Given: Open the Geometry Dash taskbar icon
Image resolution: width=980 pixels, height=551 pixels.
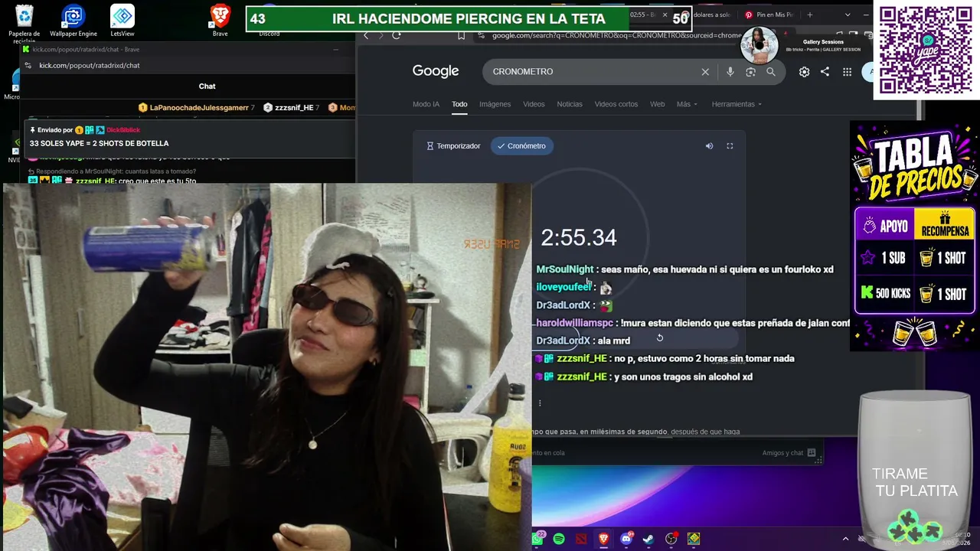Looking at the screenshot, I should pyautogui.click(x=694, y=539).
